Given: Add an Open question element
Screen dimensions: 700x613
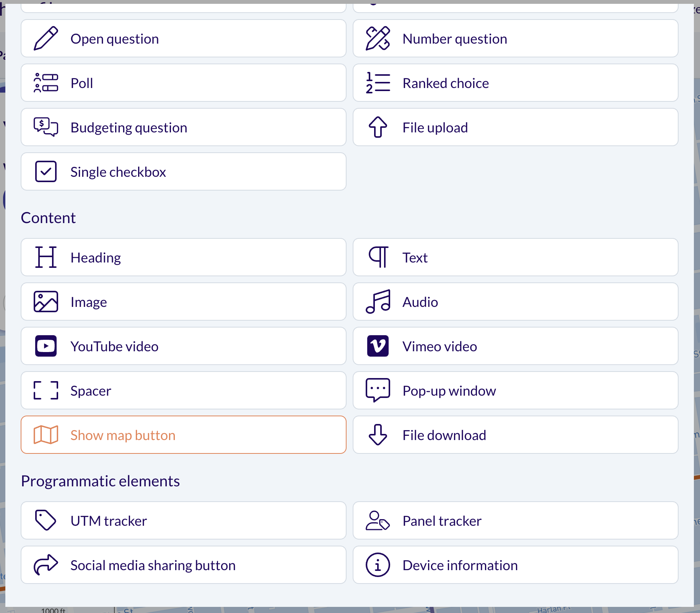Looking at the screenshot, I should point(184,39).
